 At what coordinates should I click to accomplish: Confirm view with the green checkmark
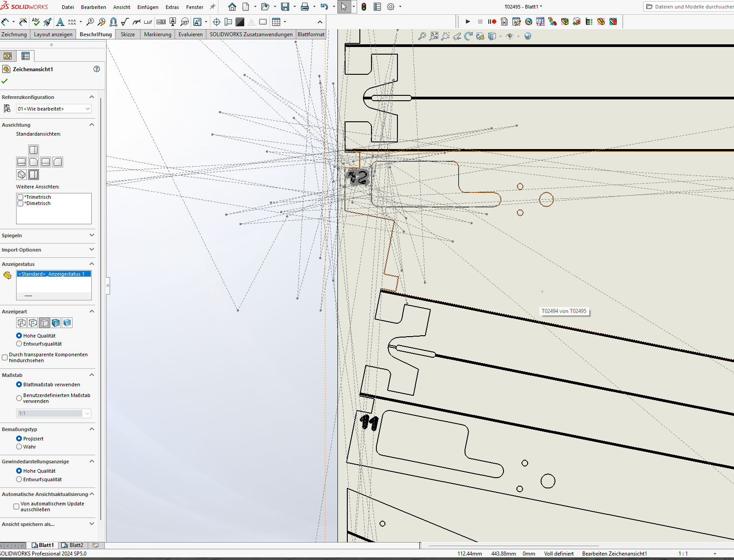[x=5, y=81]
